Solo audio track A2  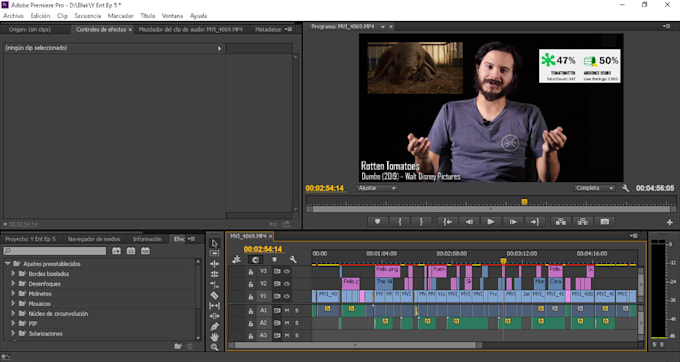pyautogui.click(x=297, y=323)
